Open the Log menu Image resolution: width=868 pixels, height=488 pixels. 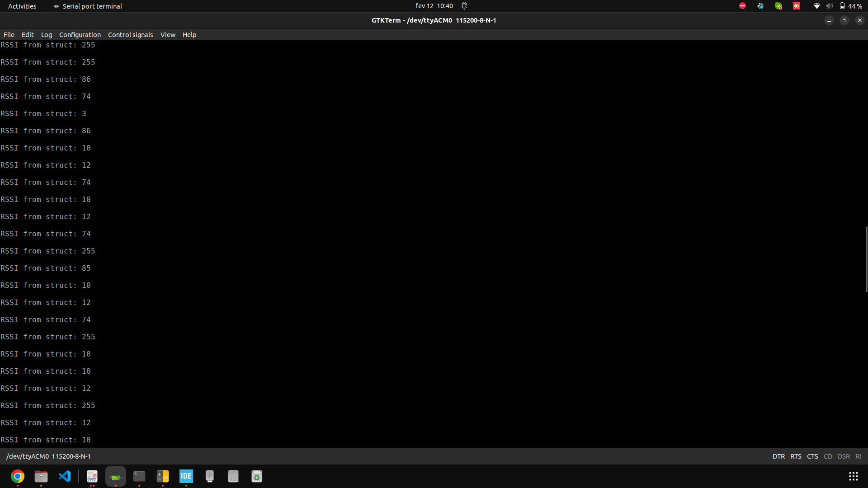(47, 35)
